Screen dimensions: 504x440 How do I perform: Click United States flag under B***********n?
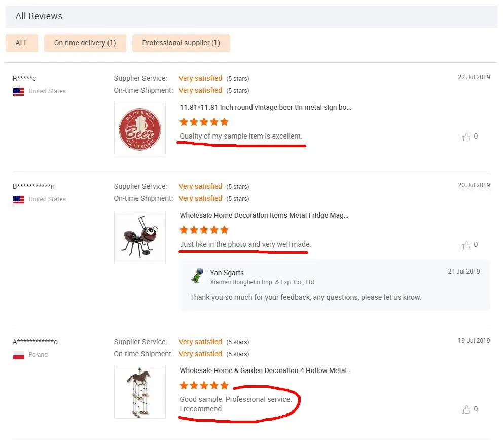(x=19, y=200)
